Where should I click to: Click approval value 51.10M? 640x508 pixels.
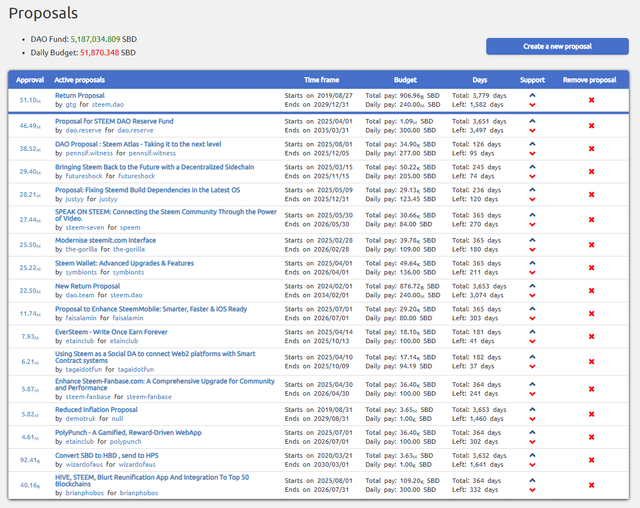30,100
